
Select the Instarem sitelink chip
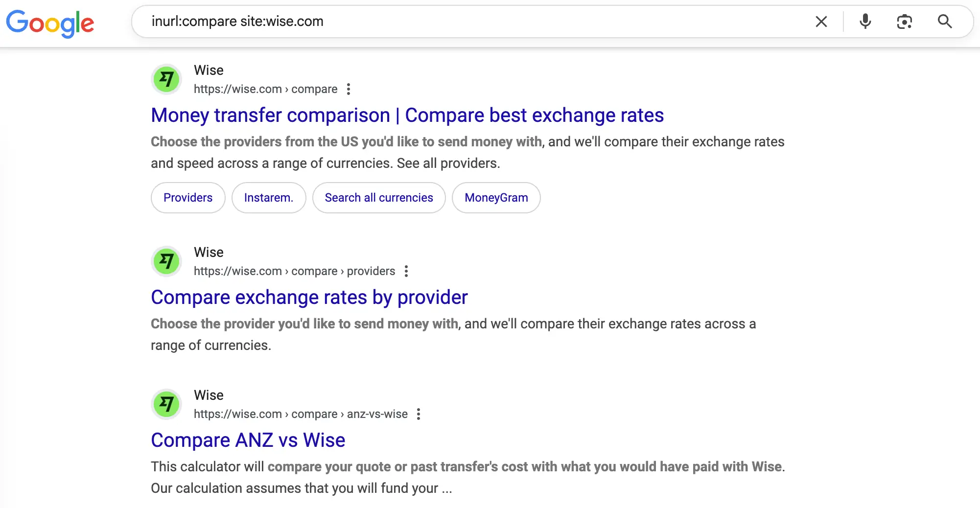(x=269, y=198)
